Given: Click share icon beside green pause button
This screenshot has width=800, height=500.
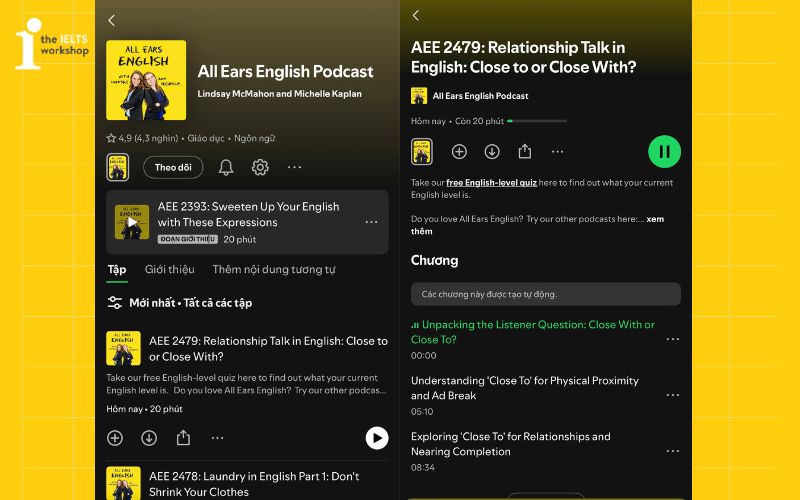Looking at the screenshot, I should coord(524,152).
